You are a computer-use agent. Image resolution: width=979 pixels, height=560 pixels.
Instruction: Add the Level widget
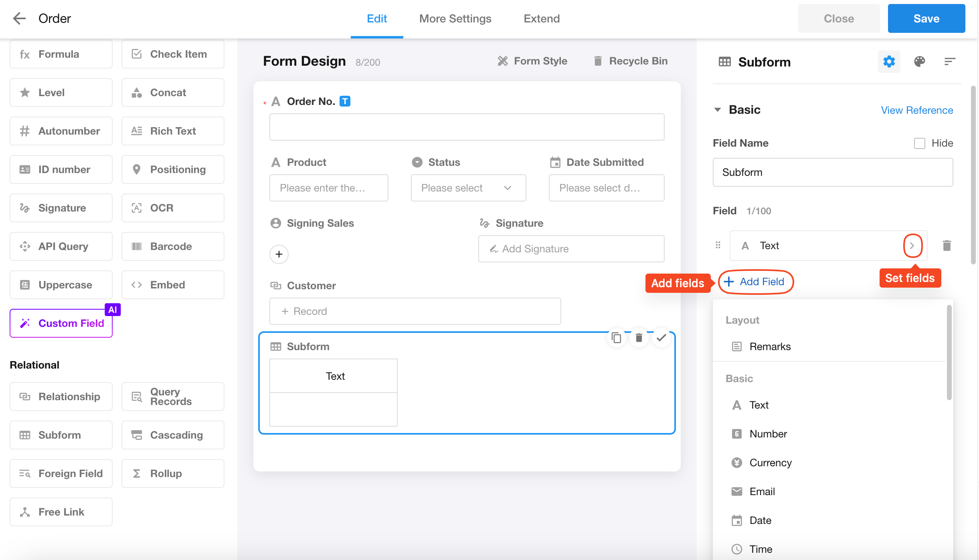[x=61, y=93]
